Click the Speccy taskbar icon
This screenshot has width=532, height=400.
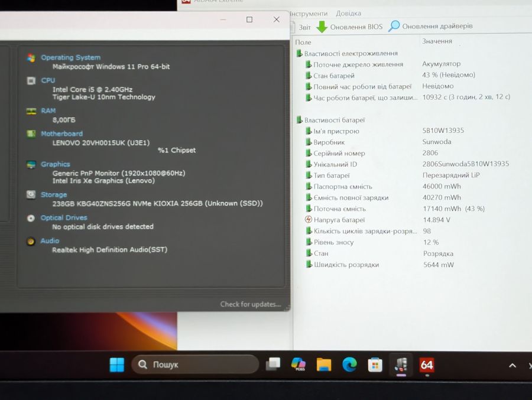401,365
